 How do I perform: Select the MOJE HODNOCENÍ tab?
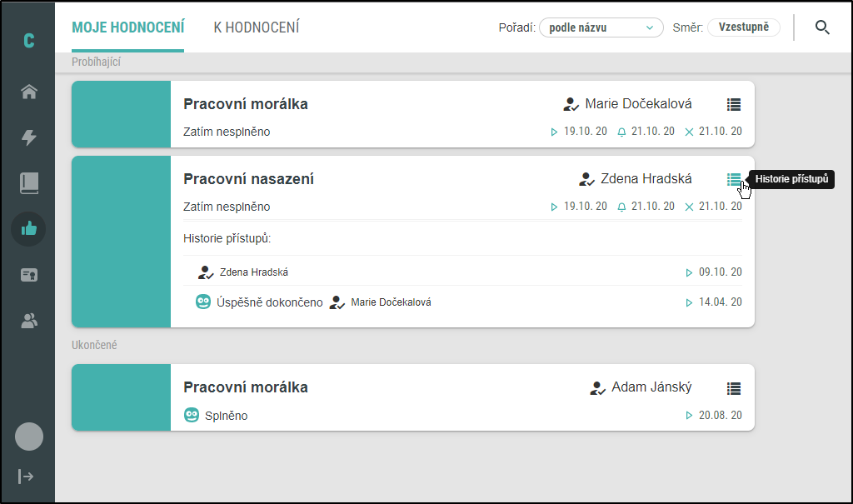click(x=127, y=27)
